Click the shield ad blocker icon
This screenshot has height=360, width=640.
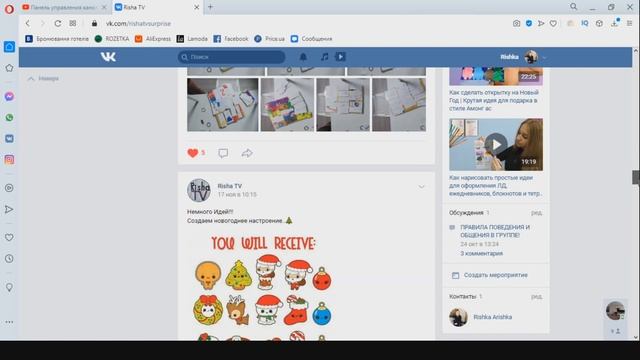529,23
